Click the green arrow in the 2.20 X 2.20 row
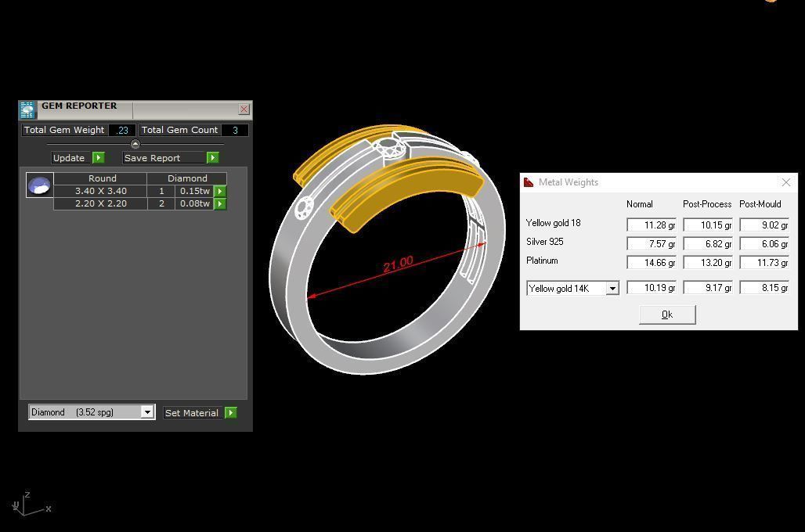 [x=220, y=203]
